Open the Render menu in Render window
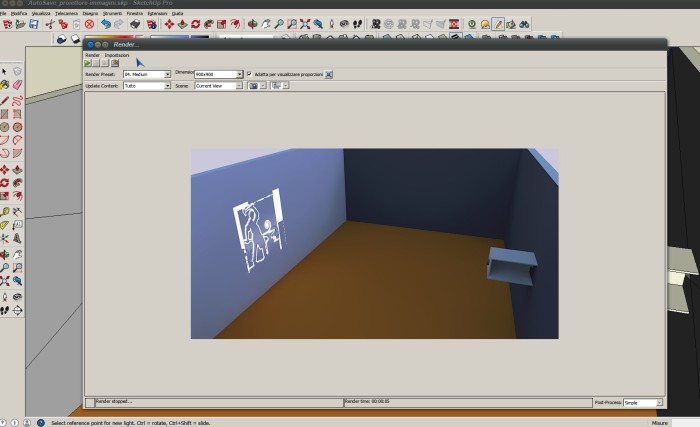 [92, 55]
